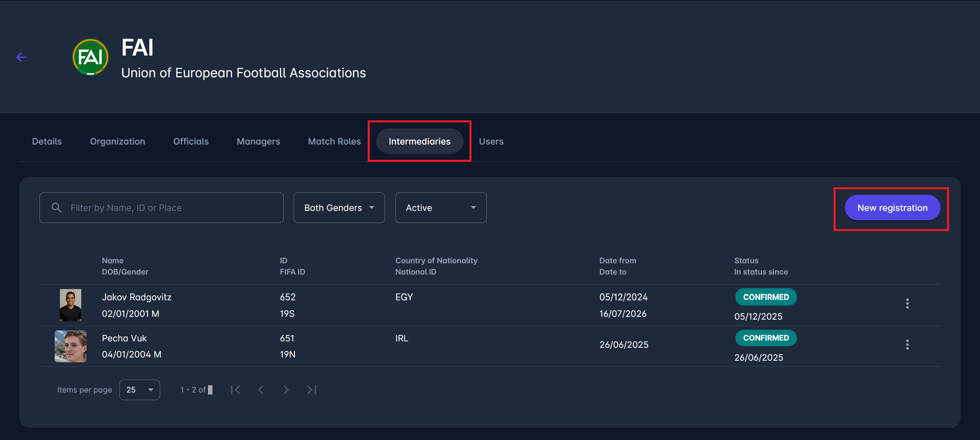Go to the previous page

261,390
